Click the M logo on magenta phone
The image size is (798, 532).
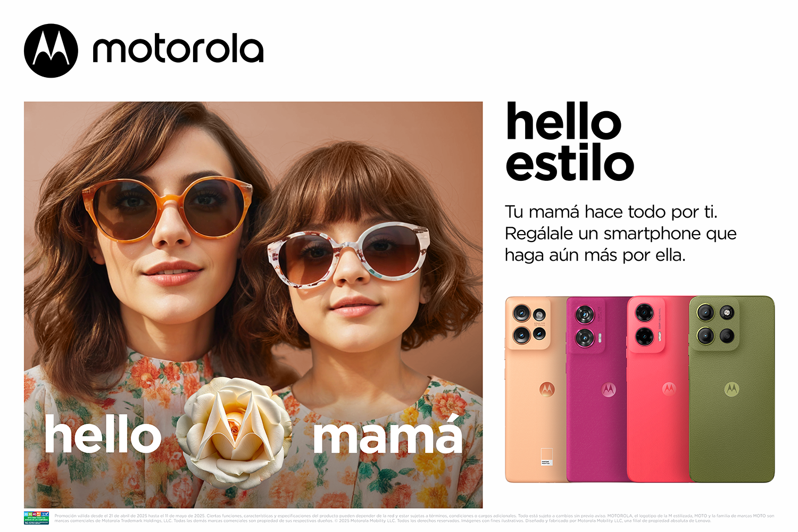[608, 389]
